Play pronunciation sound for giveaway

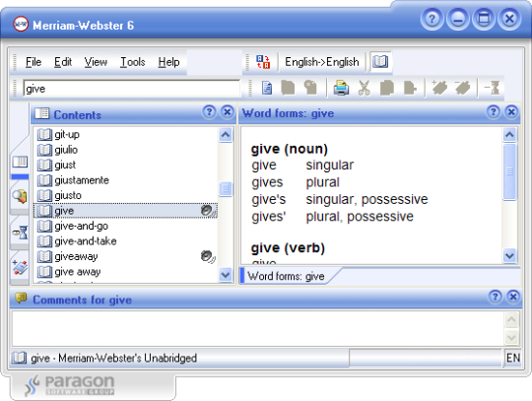coord(208,256)
